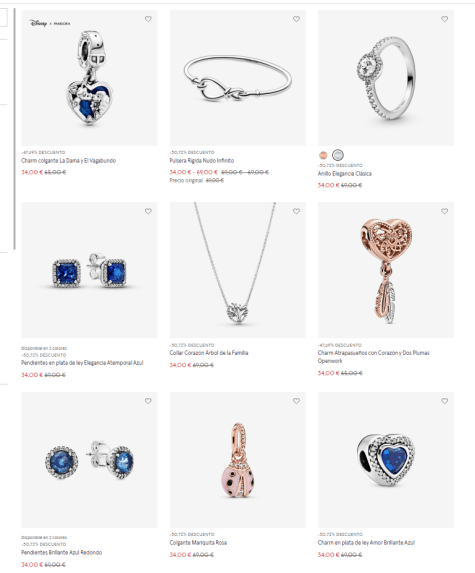
Task: Favorite the Charm colgante La Dama y El Vagabundo
Action: [148, 19]
